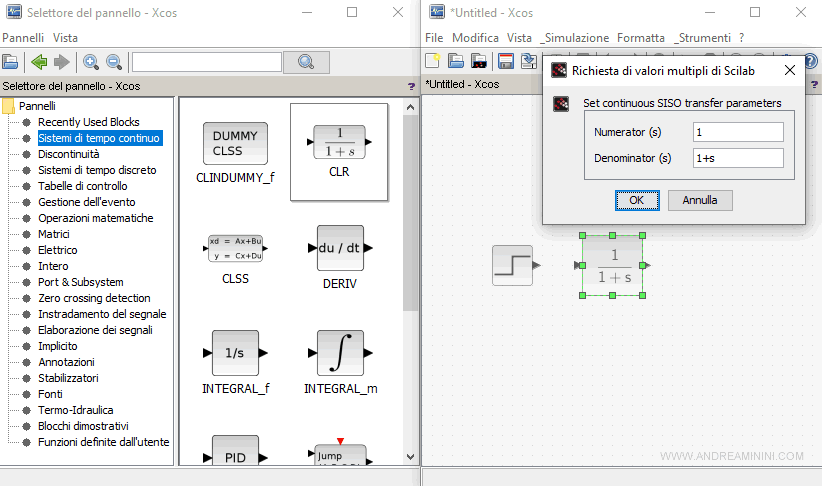Open the File menu in Xcos
The width and height of the screenshot is (822, 486).
point(434,38)
